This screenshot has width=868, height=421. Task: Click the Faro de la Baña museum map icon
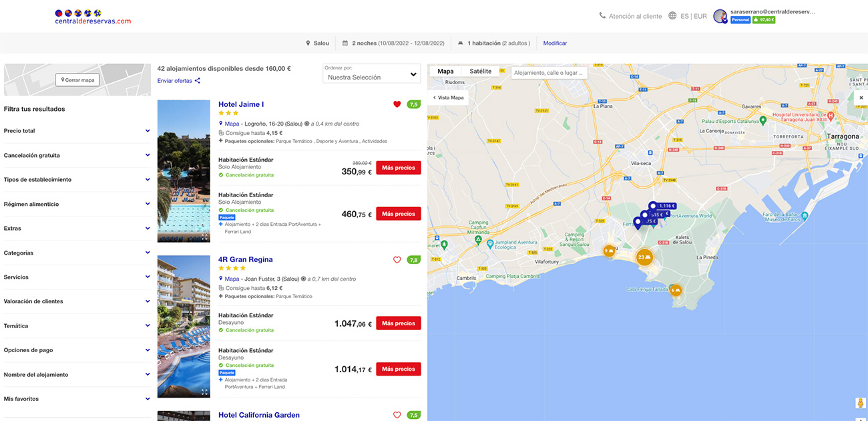pyautogui.click(x=804, y=215)
